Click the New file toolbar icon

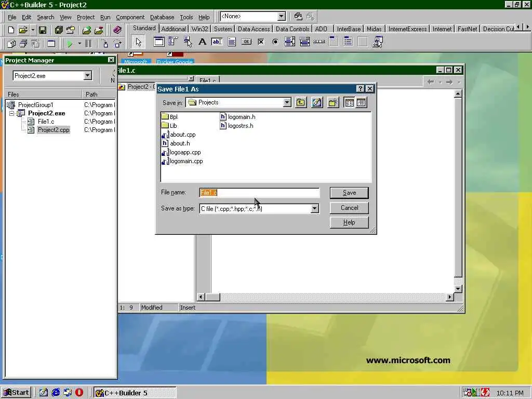pyautogui.click(x=11, y=30)
